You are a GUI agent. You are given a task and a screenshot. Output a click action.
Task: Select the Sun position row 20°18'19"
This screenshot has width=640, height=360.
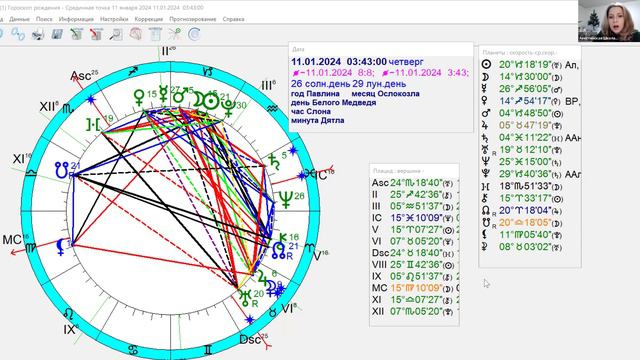tap(530, 64)
